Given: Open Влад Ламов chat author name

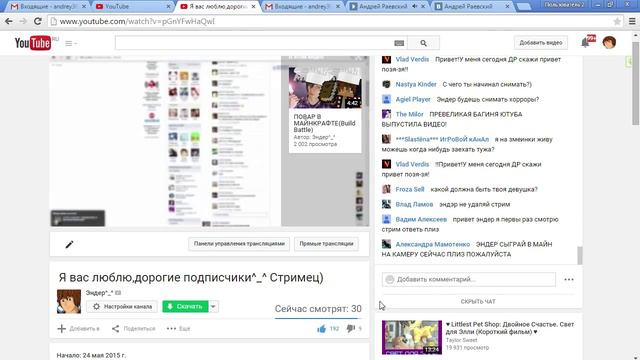Looking at the screenshot, I should coord(414,204).
